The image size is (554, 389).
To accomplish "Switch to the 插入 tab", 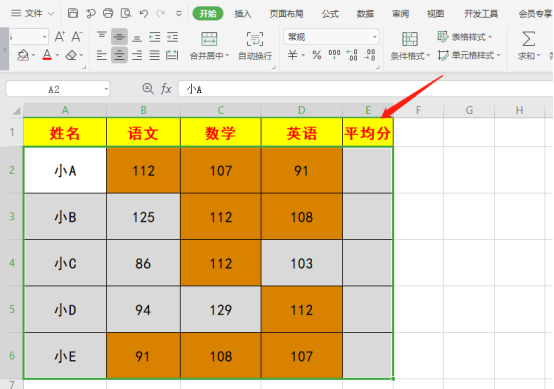I will point(243,14).
